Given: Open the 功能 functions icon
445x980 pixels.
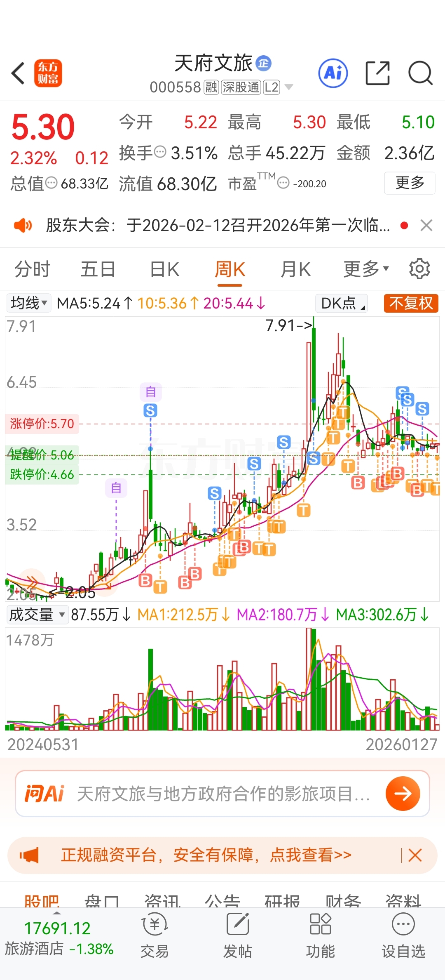Looking at the screenshot, I should click(320, 935).
